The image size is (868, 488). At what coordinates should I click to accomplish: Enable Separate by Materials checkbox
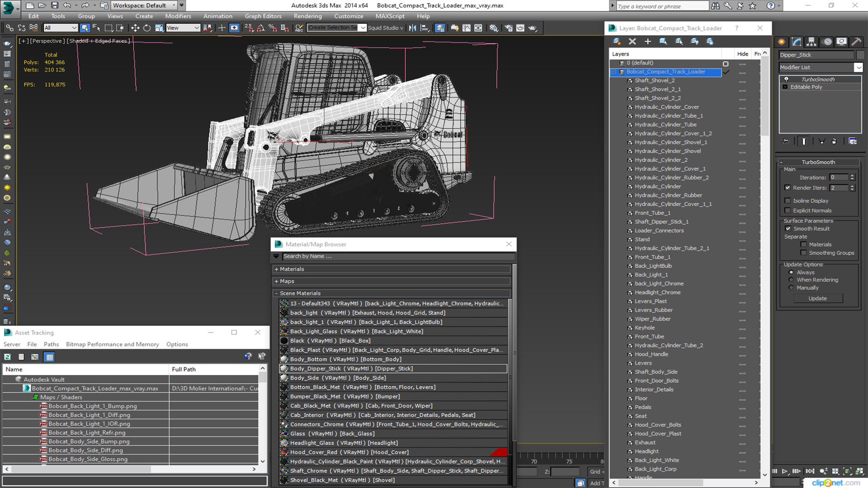coord(803,244)
